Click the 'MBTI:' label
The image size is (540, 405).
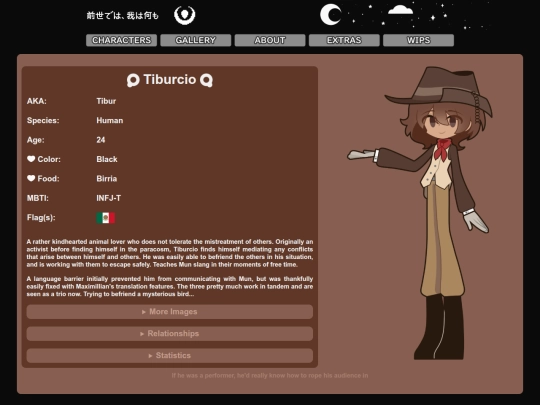click(38, 198)
